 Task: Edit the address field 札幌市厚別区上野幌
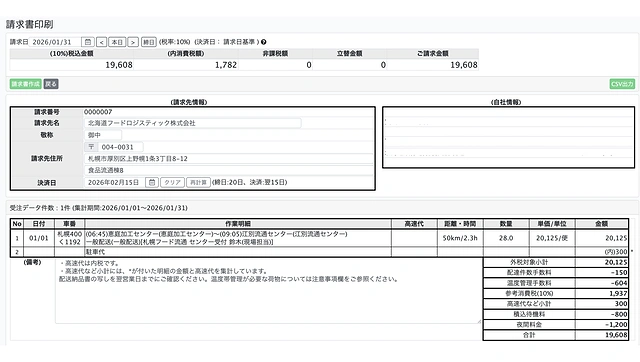pos(228,159)
